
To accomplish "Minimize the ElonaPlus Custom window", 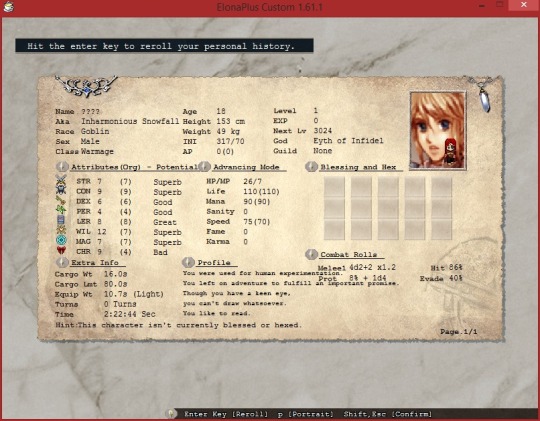I will [x=482, y=5].
